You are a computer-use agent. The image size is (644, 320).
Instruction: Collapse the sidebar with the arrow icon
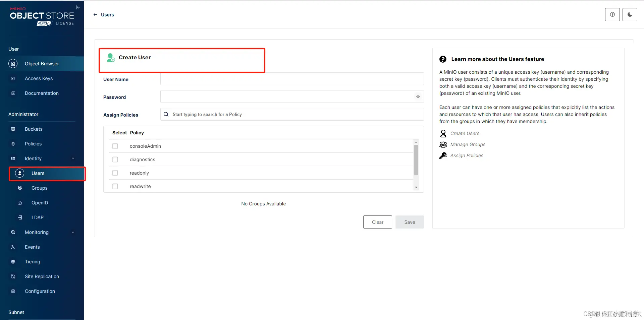point(78,7)
